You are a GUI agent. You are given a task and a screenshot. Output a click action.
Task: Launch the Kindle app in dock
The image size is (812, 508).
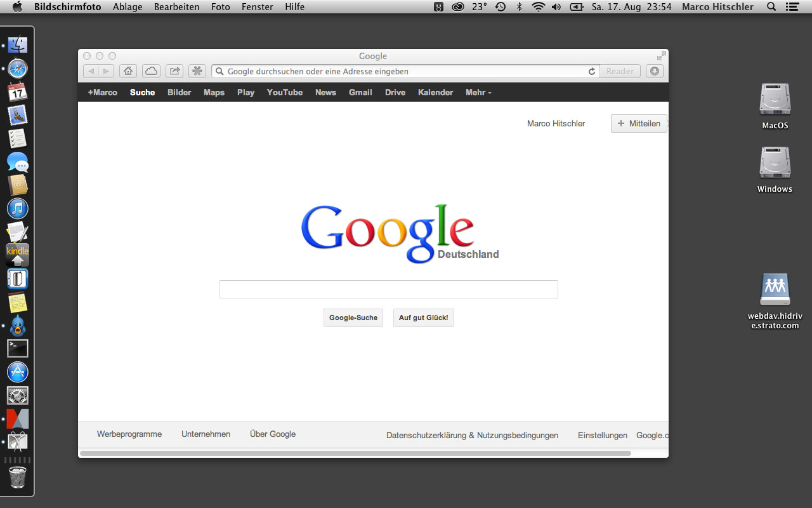pyautogui.click(x=18, y=255)
